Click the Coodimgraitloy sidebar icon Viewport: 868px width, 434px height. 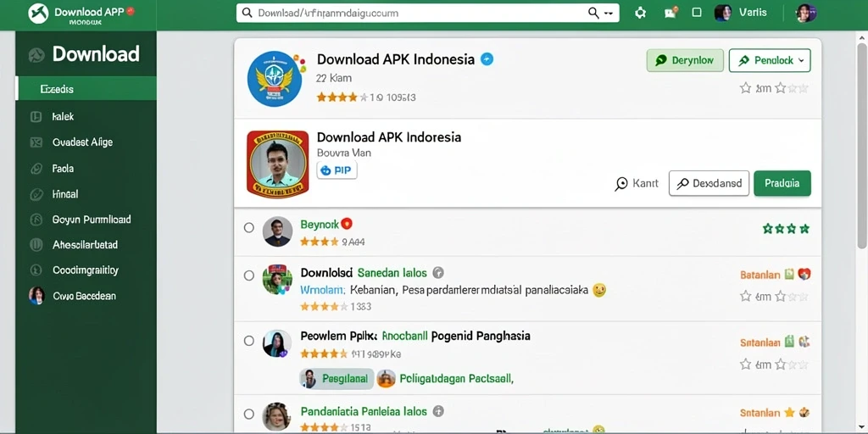36,270
